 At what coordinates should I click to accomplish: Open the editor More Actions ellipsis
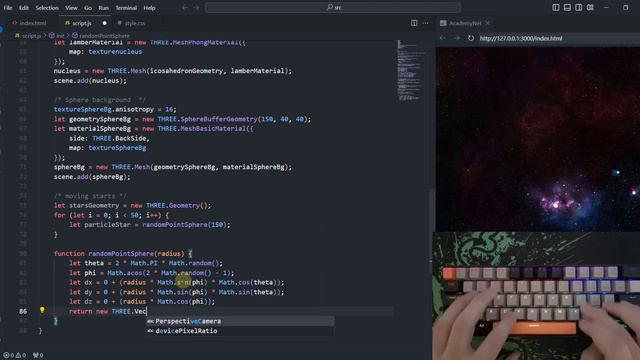[425, 23]
